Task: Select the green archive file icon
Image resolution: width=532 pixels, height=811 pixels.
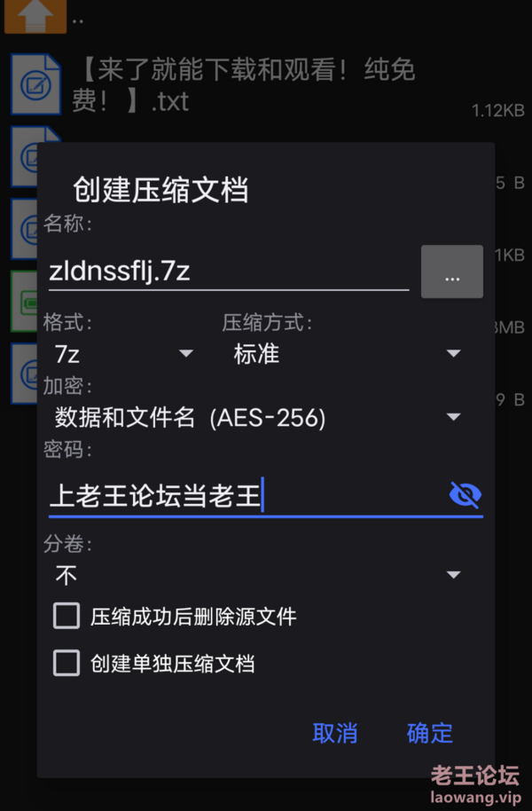Action: [24, 301]
